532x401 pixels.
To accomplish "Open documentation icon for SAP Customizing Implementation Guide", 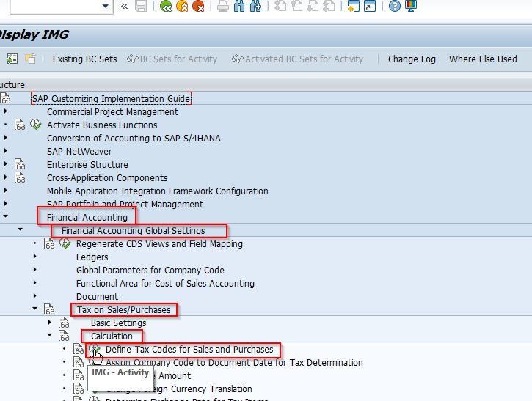I will [x=5, y=98].
